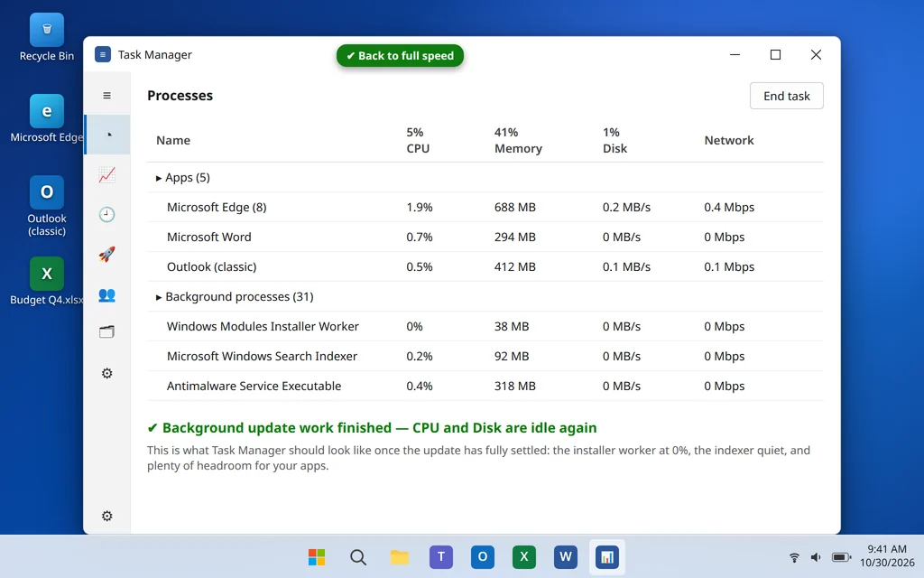Open File Explorer from taskbar
The width and height of the screenshot is (924, 578).
point(400,556)
